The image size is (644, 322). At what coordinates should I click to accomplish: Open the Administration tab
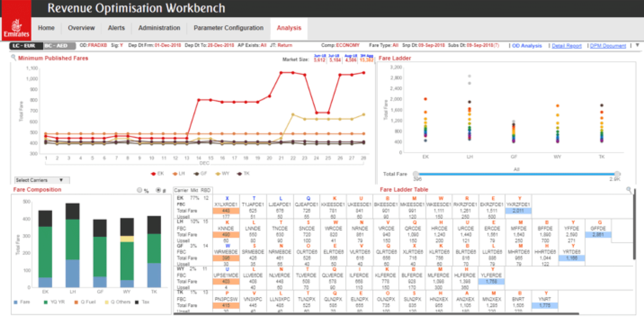pyautogui.click(x=159, y=28)
